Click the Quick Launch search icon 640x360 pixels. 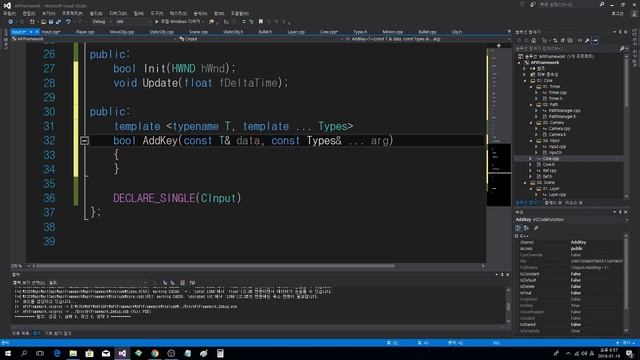602,4
